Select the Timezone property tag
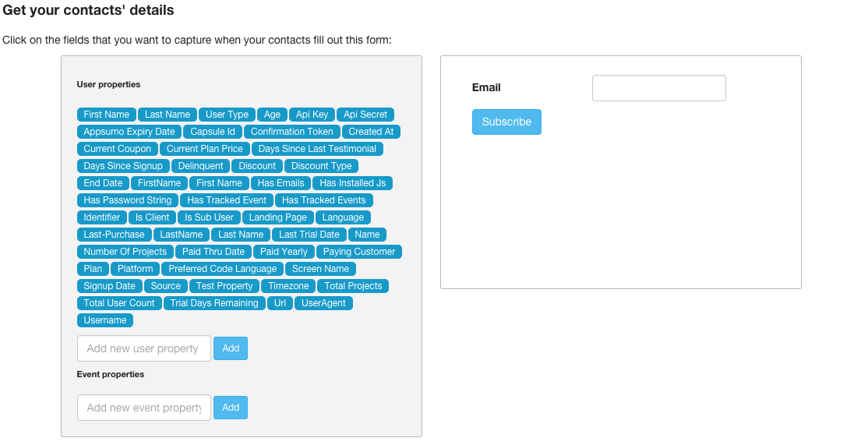The width and height of the screenshot is (868, 445). click(288, 286)
